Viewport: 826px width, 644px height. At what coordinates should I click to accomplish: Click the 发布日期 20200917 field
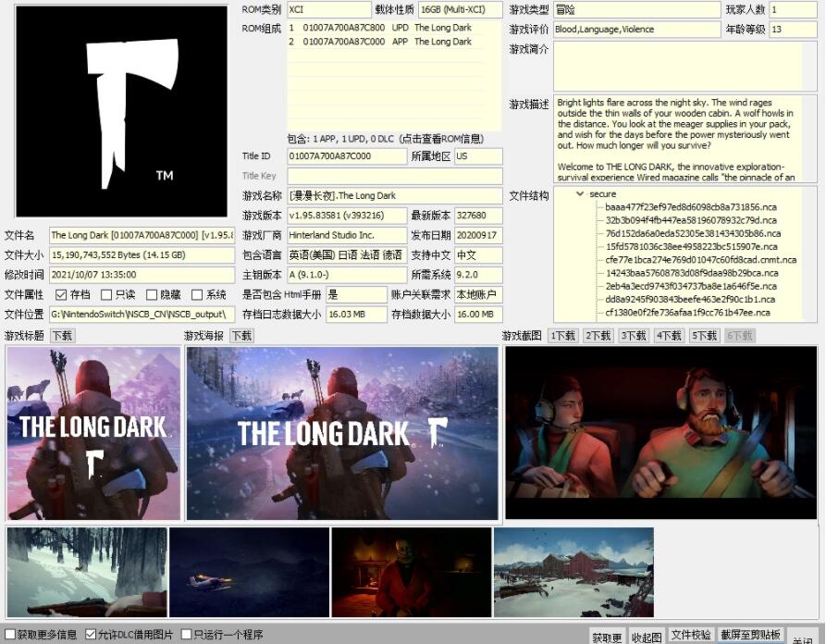click(478, 235)
